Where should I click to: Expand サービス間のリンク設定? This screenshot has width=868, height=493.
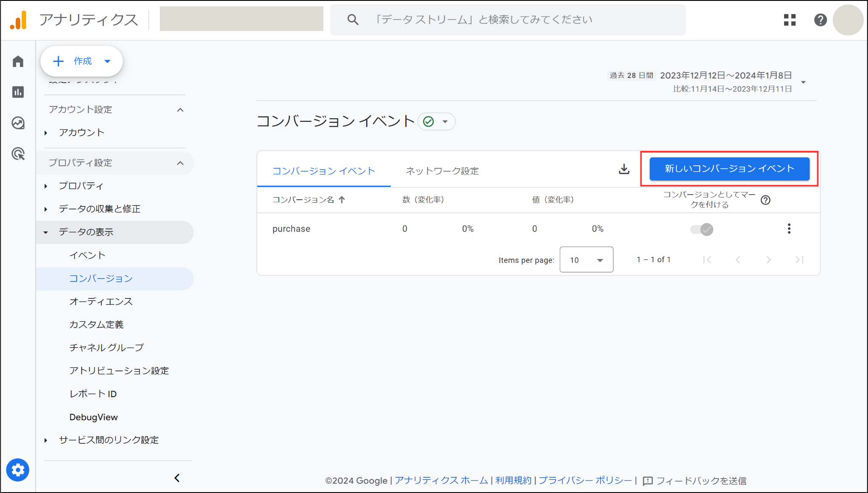pos(46,440)
